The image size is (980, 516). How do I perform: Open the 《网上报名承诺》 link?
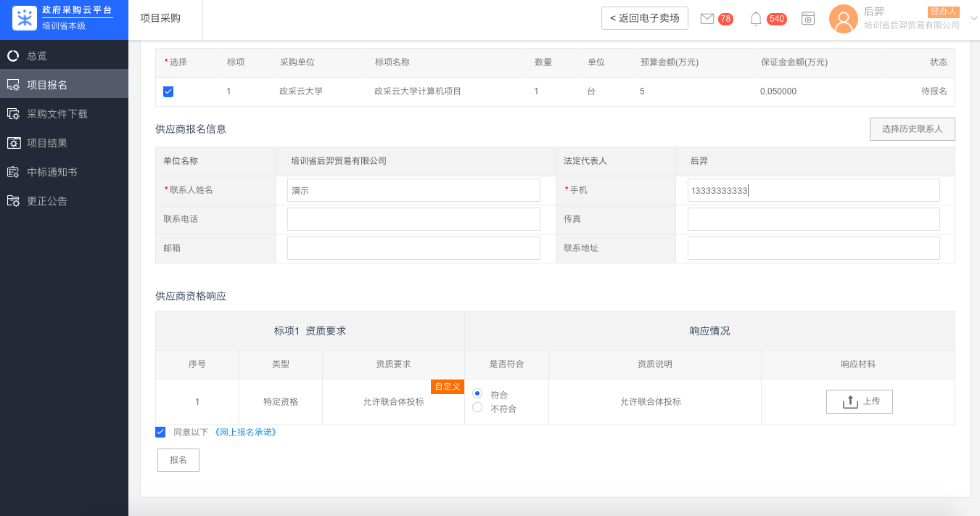[245, 432]
